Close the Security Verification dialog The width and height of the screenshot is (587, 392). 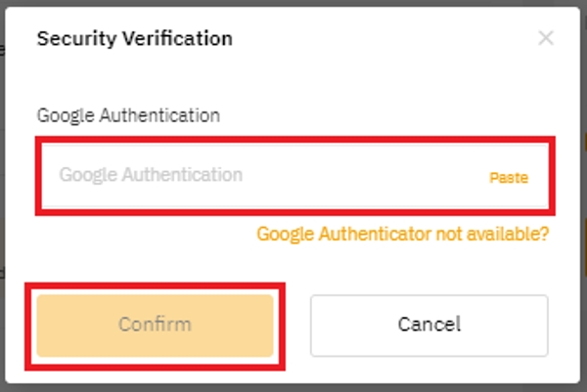(546, 39)
